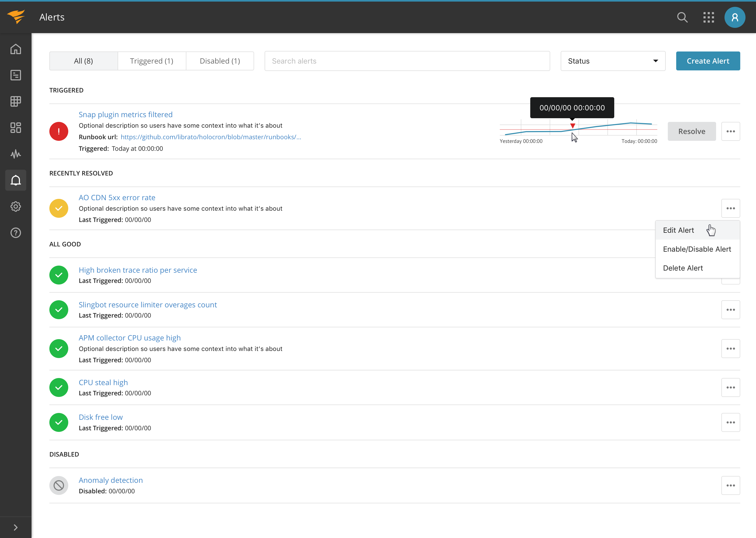Open the dashboards widgets sidebar icon
This screenshot has height=538, width=756.
point(15,128)
